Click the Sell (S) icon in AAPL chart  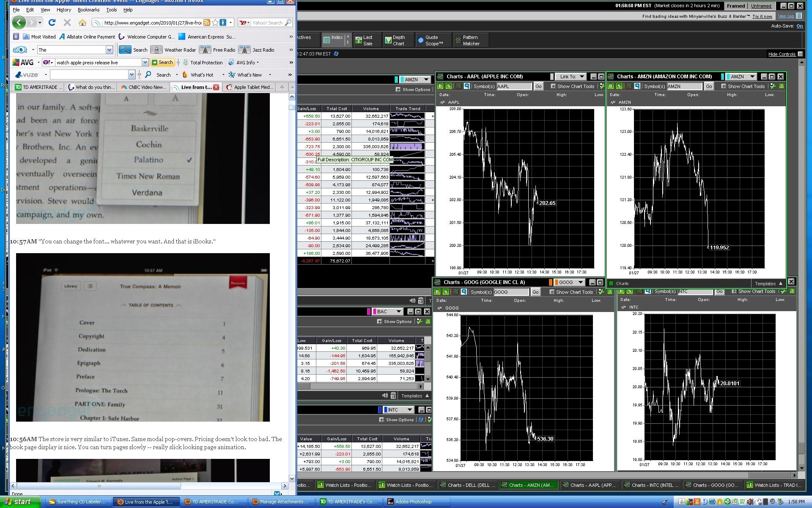pos(449,86)
